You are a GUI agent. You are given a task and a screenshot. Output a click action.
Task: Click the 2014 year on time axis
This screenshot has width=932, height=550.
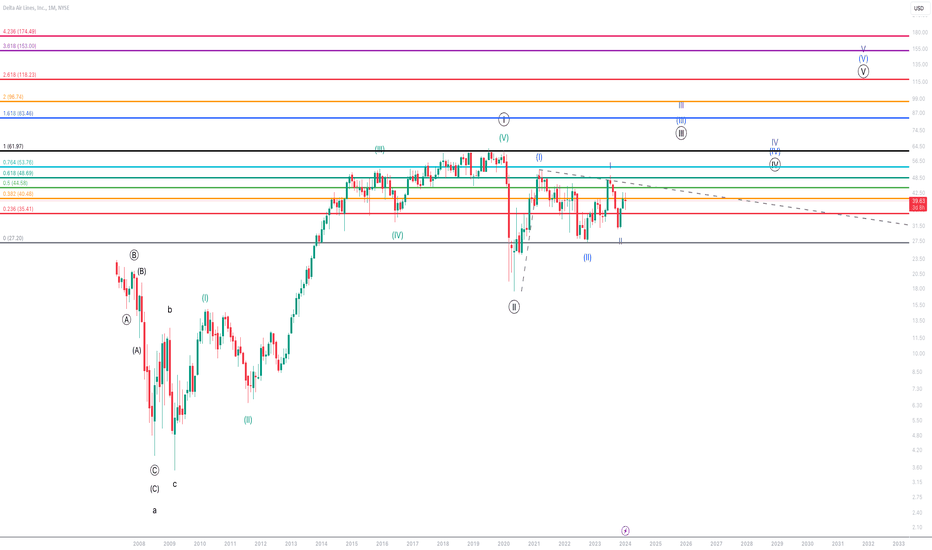coord(322,543)
